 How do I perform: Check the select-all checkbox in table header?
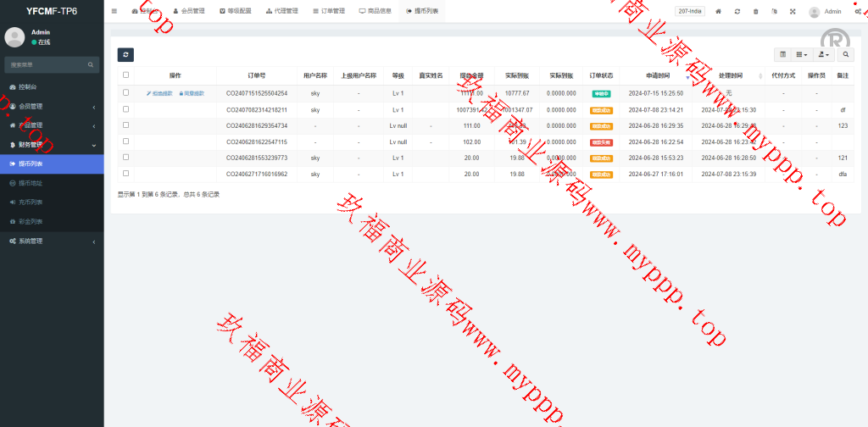tap(126, 75)
